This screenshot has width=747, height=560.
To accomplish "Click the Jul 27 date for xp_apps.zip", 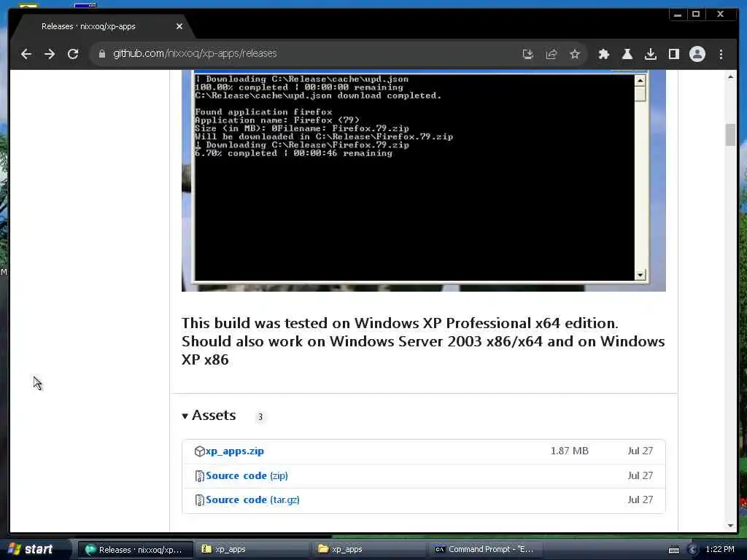I will (640, 451).
